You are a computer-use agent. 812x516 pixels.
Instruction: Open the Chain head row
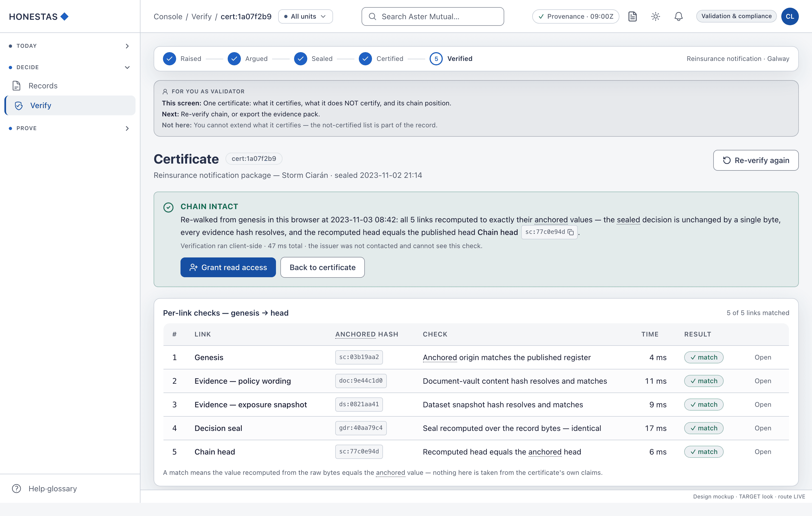[762, 451]
